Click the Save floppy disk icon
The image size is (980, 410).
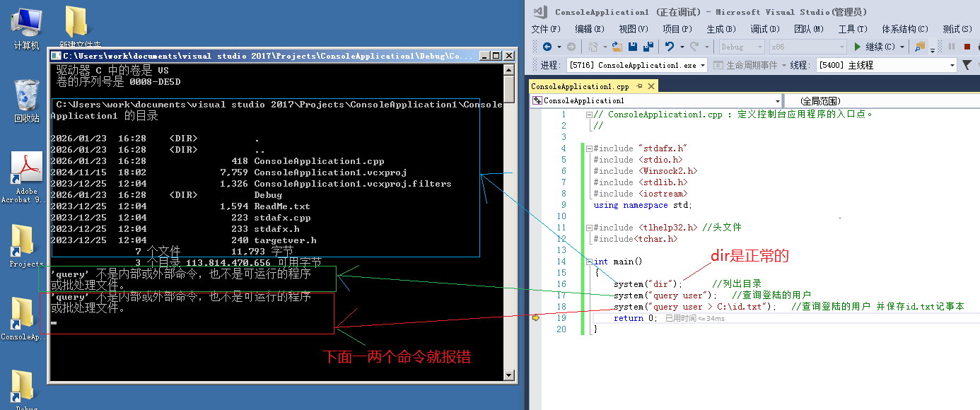point(633,47)
